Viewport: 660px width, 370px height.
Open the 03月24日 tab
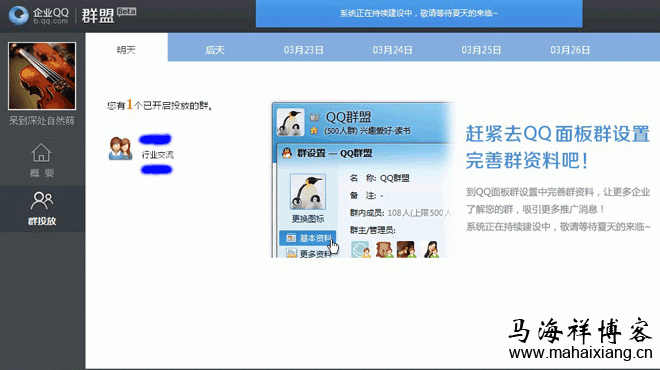point(392,50)
